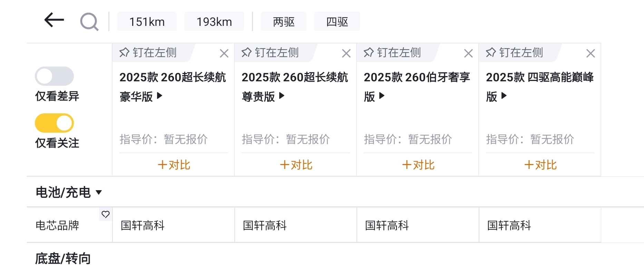Pin the 260超长续航豪华版 column to left
This screenshot has width=644, height=266.
148,53
